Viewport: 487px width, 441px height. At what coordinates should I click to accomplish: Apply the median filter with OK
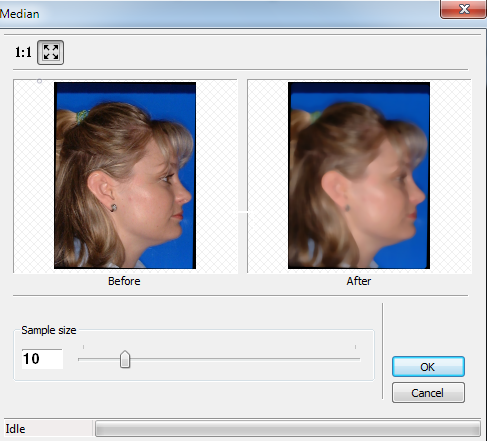pos(428,367)
